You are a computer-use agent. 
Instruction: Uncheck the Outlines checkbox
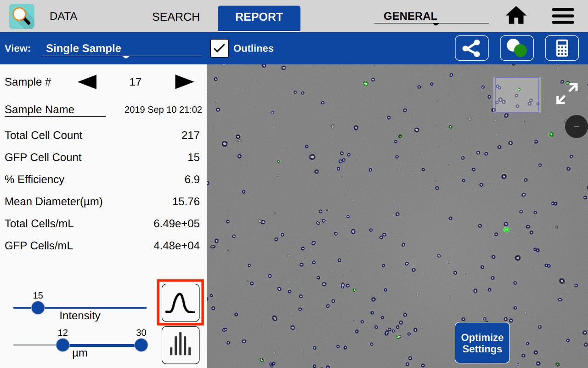click(x=220, y=48)
